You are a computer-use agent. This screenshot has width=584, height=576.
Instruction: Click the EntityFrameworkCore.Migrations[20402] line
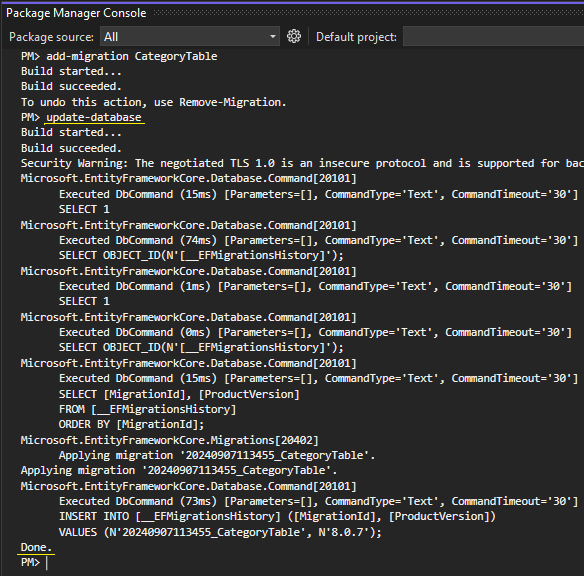pos(169,440)
